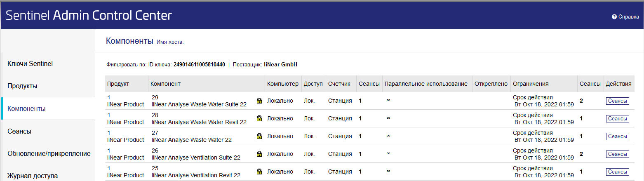Image resolution: width=644 pixels, height=181 pixels.
Task: Open Ключи Sentinel in the sidebar
Action: click(x=30, y=63)
